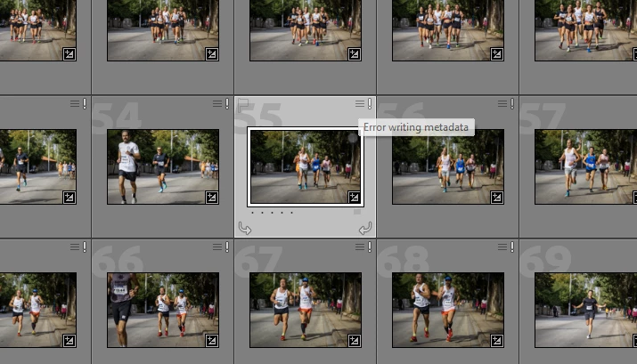Screen dimensions: 637x364
Task: Set one-star rating on photo 55
Action: pos(253,212)
